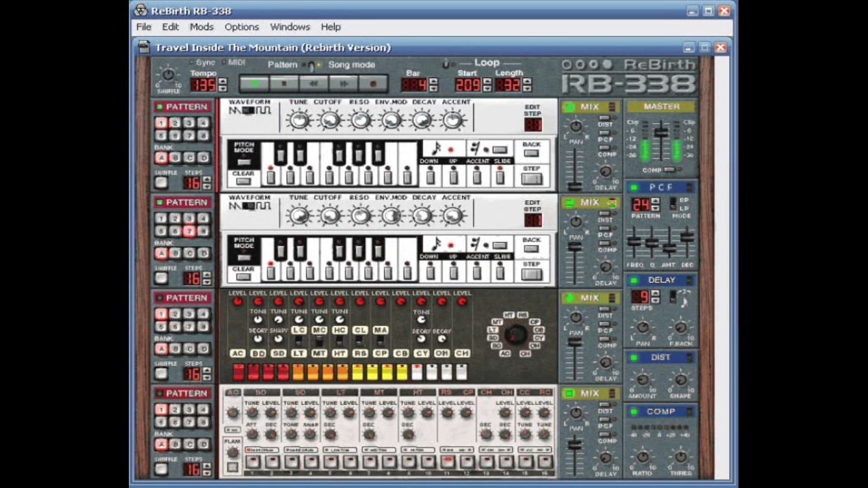Click the Record transport button
Image resolution: width=868 pixels, height=488 pixels.
click(372, 84)
